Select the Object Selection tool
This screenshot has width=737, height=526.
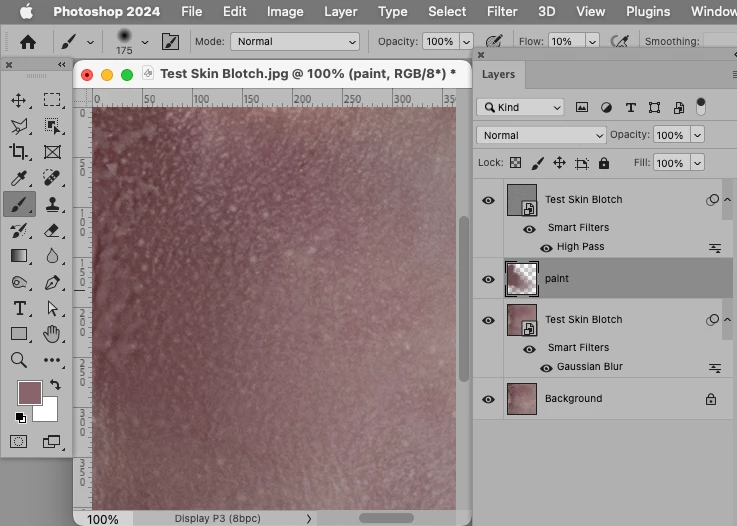coord(52,126)
